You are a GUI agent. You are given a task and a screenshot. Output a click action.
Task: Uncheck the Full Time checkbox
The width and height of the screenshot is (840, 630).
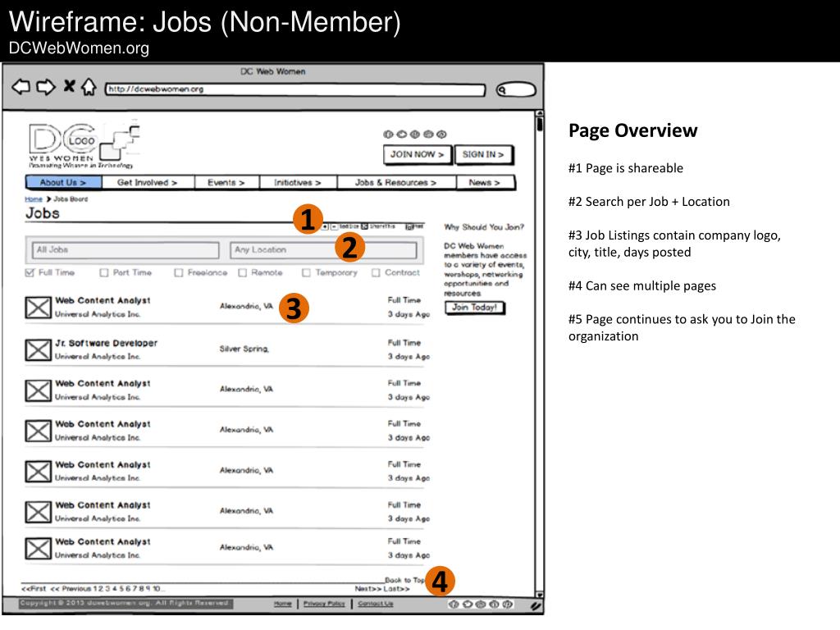coord(30,272)
